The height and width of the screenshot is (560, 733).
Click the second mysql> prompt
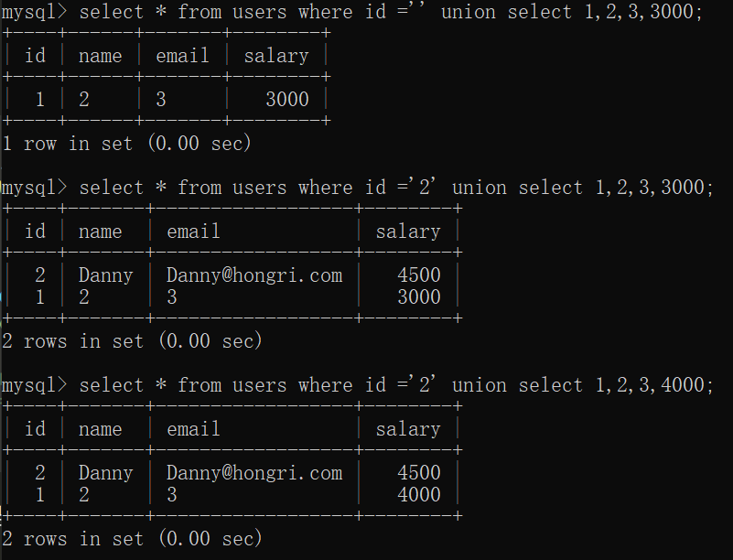pyautogui.click(x=35, y=188)
